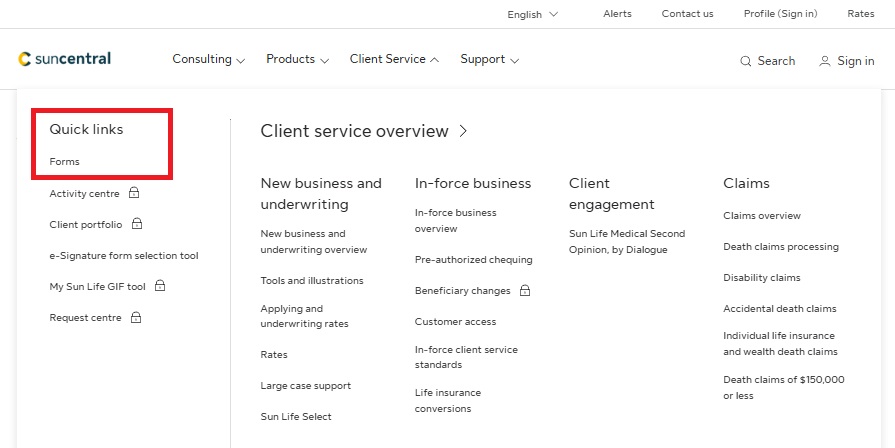Open Rates in the top bar
This screenshot has width=895, height=448.
coord(860,14)
